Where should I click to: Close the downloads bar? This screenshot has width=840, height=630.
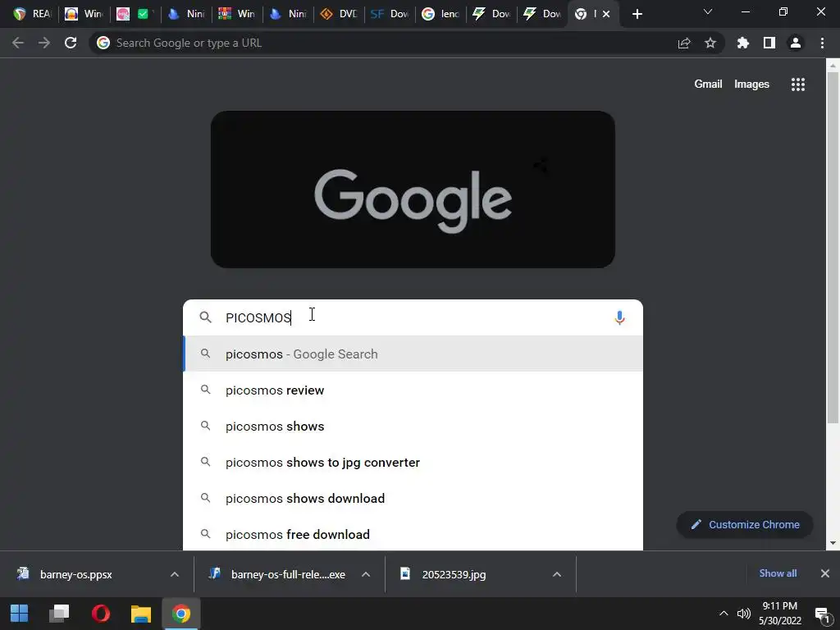coord(825,573)
